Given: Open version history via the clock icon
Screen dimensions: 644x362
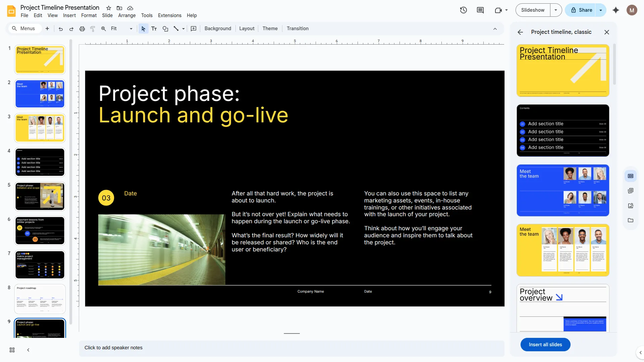Looking at the screenshot, I should tap(464, 10).
